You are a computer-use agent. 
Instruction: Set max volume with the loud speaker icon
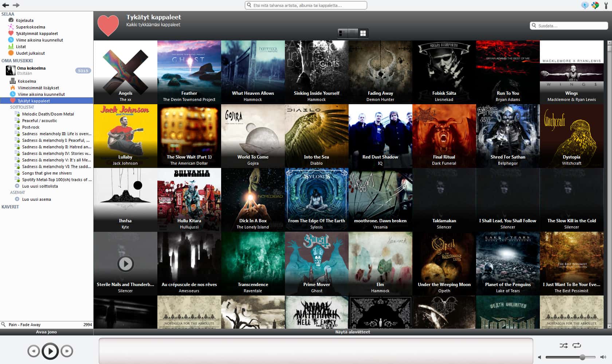pos(603,357)
